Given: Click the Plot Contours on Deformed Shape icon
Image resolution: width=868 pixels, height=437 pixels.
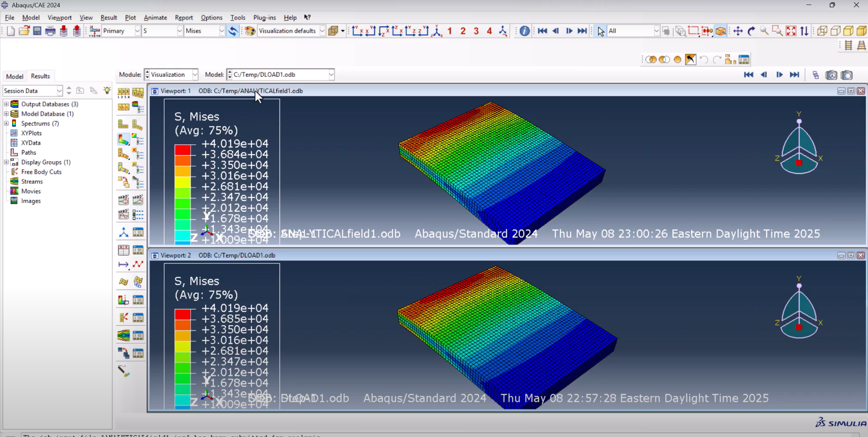Looking at the screenshot, I should tap(123, 139).
